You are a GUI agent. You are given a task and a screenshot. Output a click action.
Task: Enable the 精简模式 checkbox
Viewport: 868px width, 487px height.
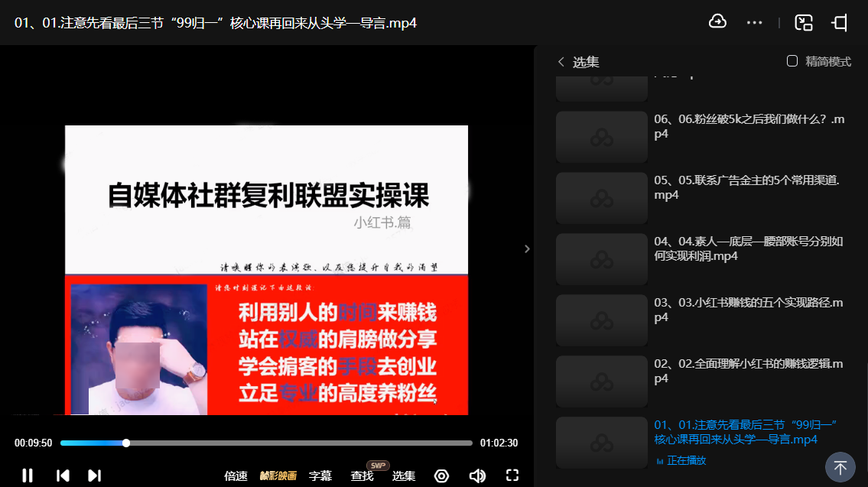tap(792, 61)
